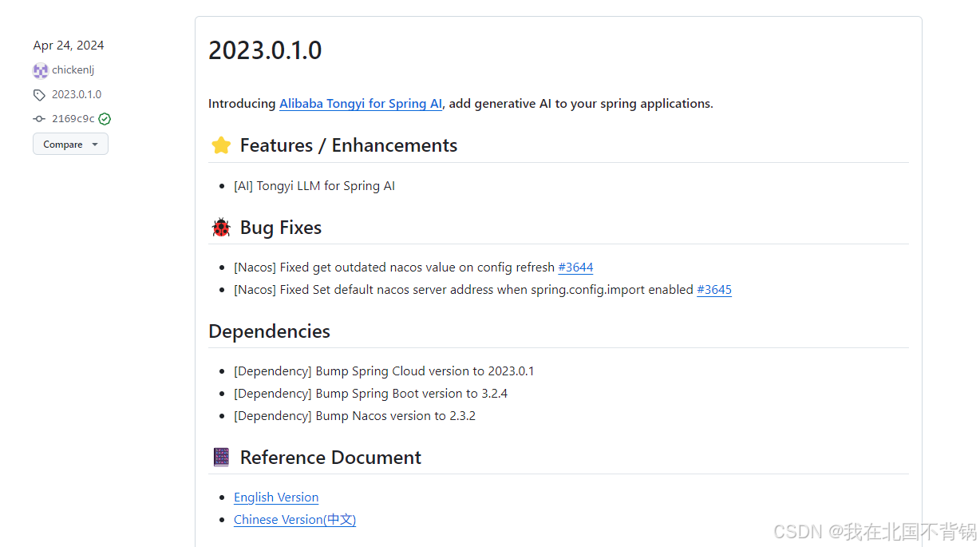The image size is (980, 547).
Task: Click the 2023.0.1.0 release title heading
Action: (x=265, y=50)
